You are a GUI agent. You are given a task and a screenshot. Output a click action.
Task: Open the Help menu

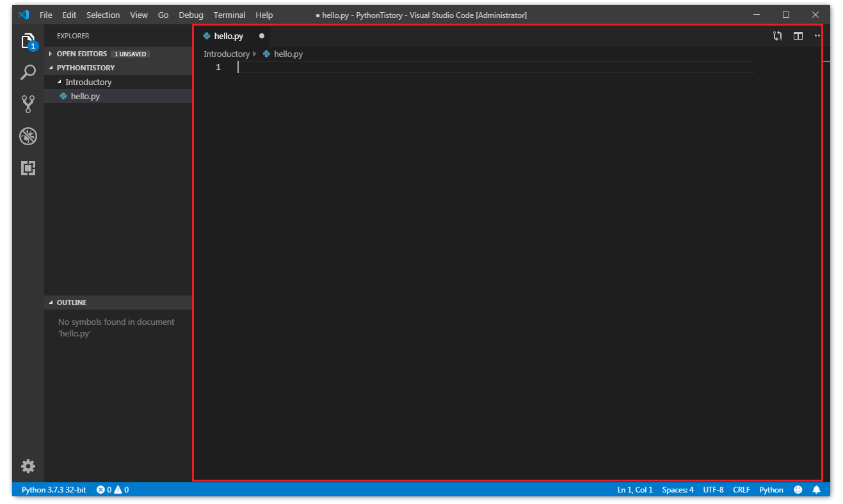[264, 15]
